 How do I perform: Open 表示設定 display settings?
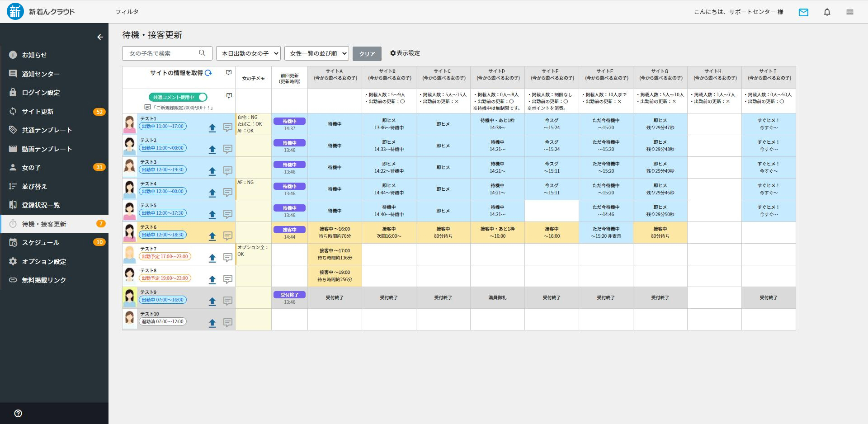405,53
